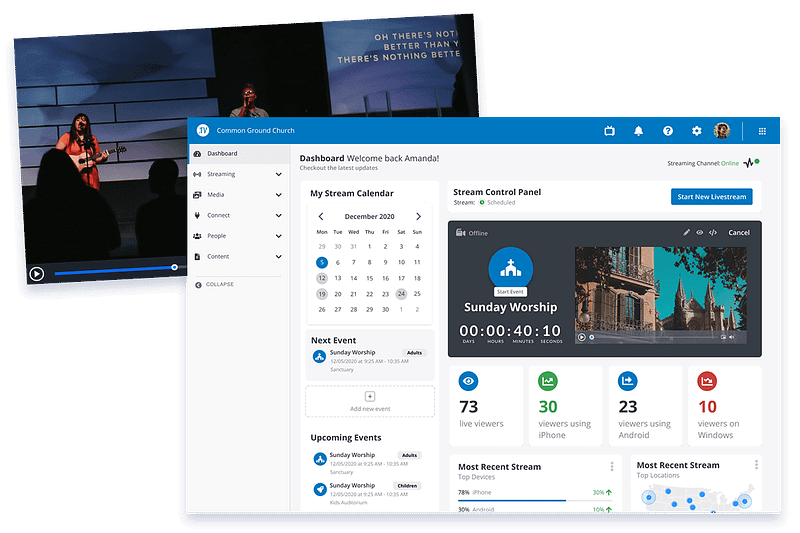The height and width of the screenshot is (533, 800).
Task: Click the iPhone 78% device bar
Action: (534, 500)
